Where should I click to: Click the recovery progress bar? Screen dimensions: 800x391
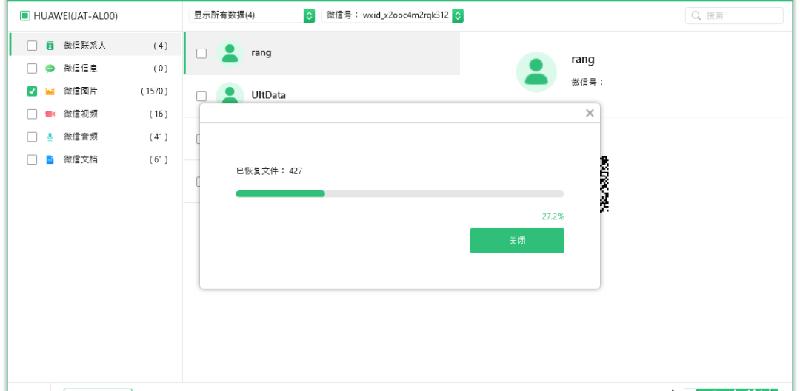tap(399, 193)
